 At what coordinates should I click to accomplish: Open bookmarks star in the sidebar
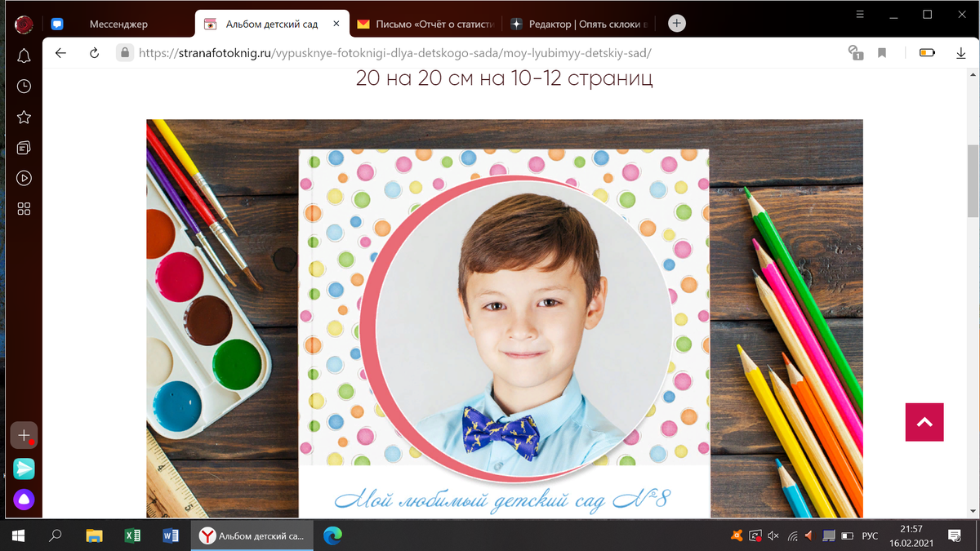[x=24, y=117]
